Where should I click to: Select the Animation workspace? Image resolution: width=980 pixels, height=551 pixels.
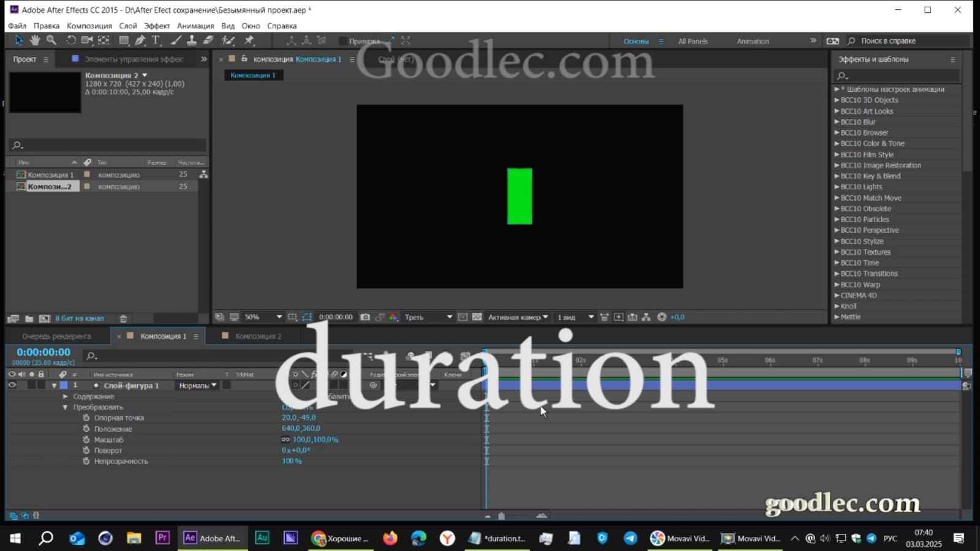pyautogui.click(x=753, y=41)
